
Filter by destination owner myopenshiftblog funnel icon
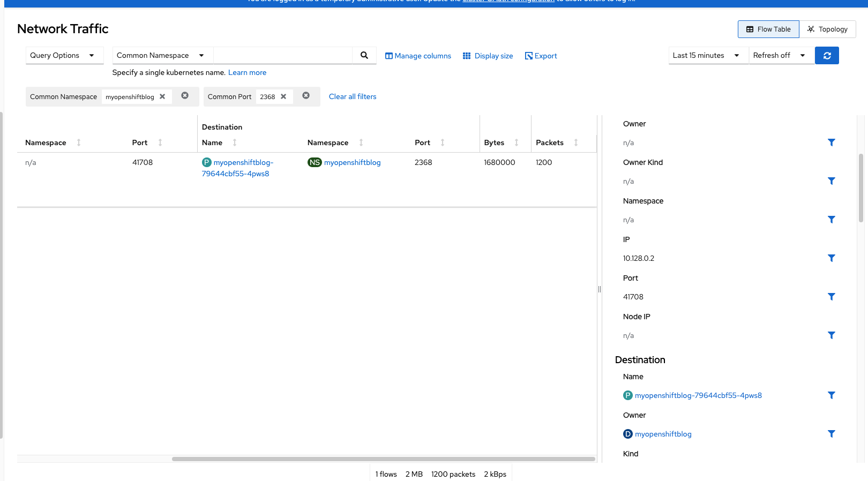pos(831,434)
